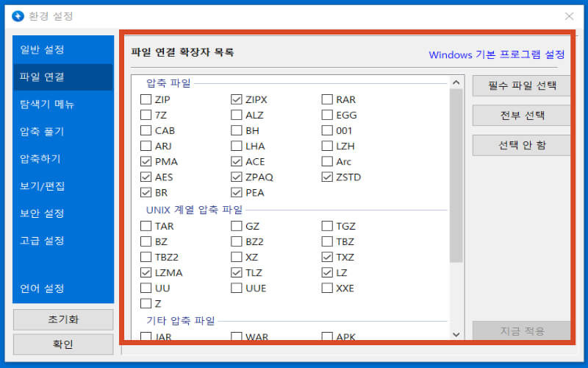
Task: Select the 파일 연결 tab
Action: pyautogui.click(x=63, y=77)
